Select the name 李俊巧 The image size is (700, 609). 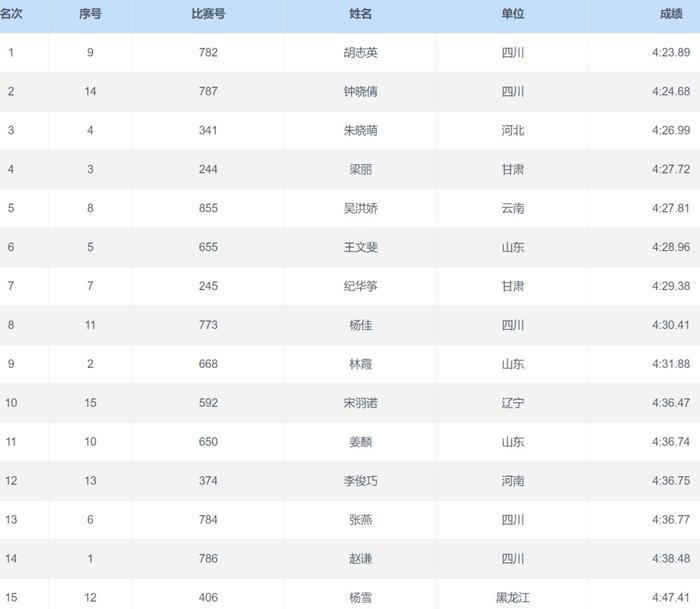click(360, 480)
